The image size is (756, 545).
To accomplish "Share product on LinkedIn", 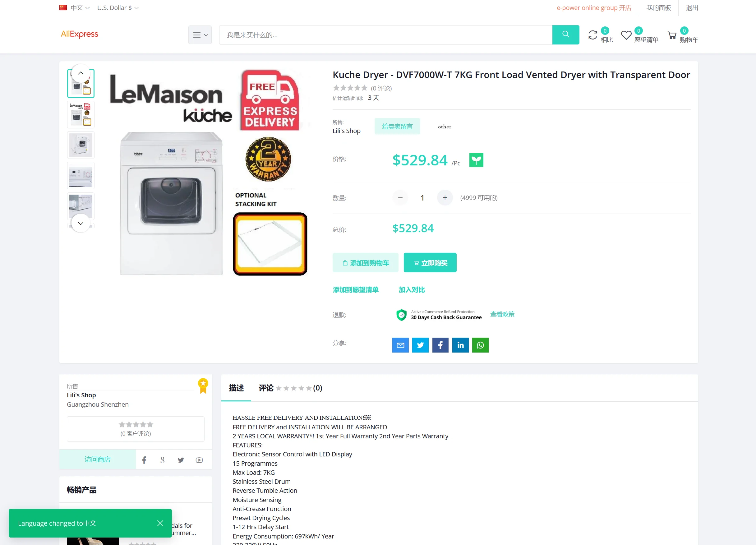I will [x=460, y=345].
